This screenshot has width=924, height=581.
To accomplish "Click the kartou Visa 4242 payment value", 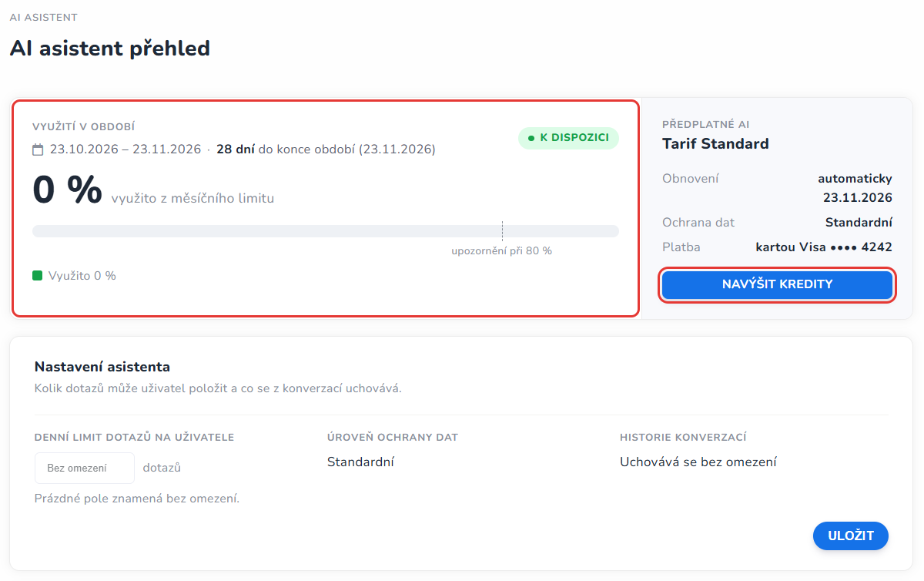I will coord(824,247).
